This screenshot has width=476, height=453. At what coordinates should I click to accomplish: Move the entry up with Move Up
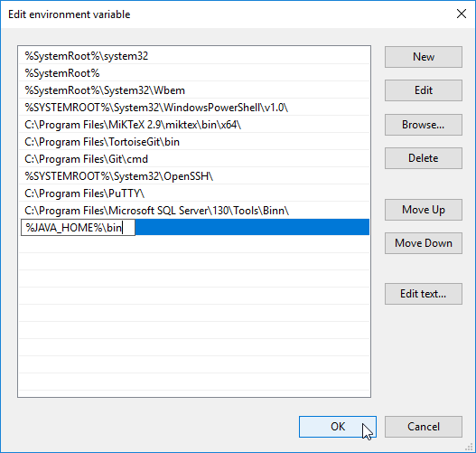click(x=424, y=210)
